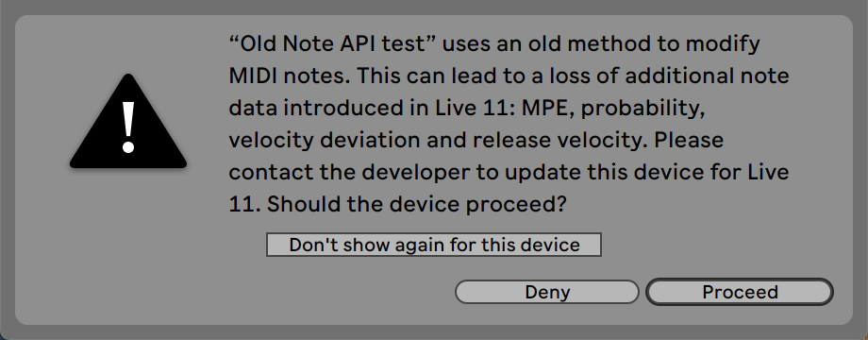The height and width of the screenshot is (340, 868).
Task: Click the Proceed button
Action: (x=740, y=292)
